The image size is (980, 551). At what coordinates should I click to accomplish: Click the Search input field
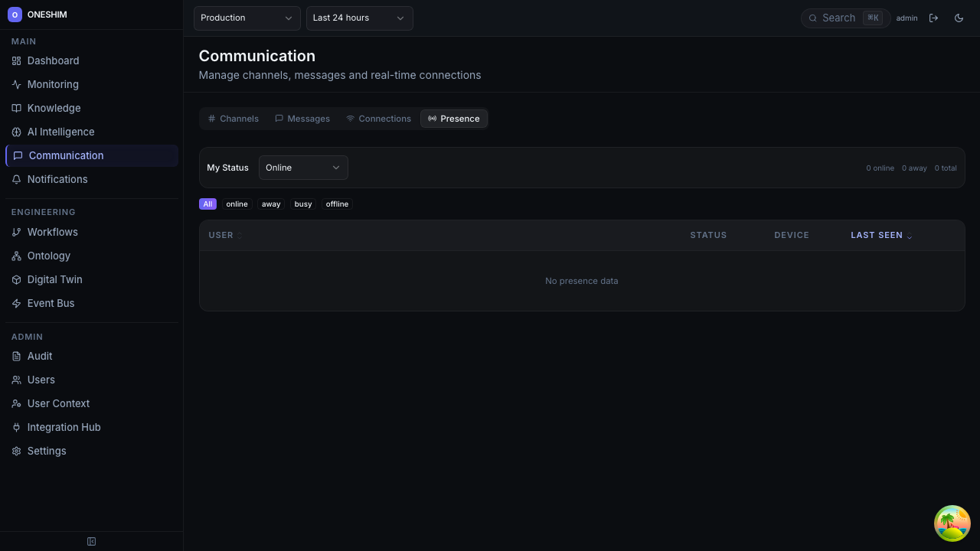(838, 18)
